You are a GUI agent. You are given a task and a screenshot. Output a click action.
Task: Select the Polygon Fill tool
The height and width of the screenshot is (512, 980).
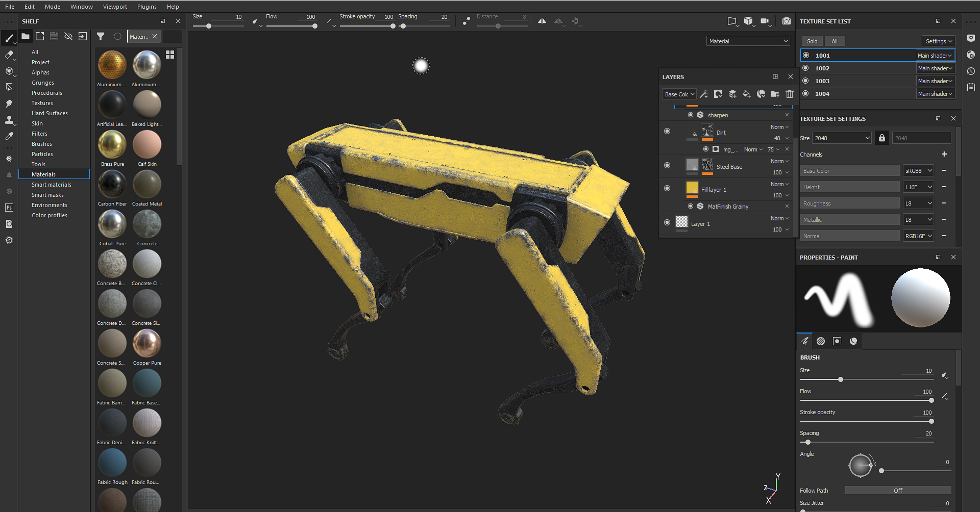tap(9, 87)
